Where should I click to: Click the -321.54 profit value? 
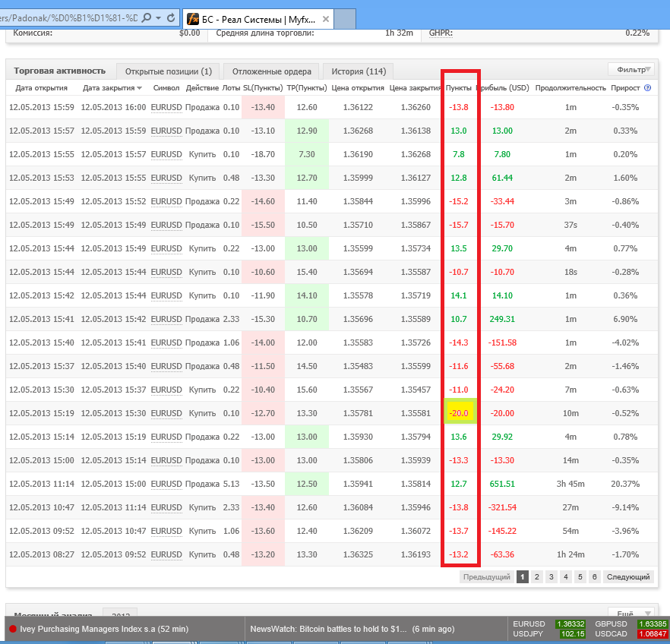(x=502, y=507)
